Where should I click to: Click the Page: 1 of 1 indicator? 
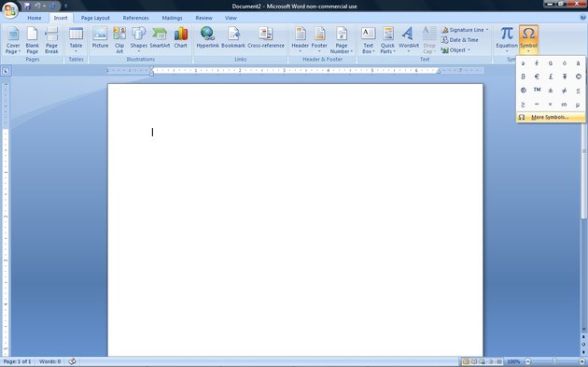17,361
